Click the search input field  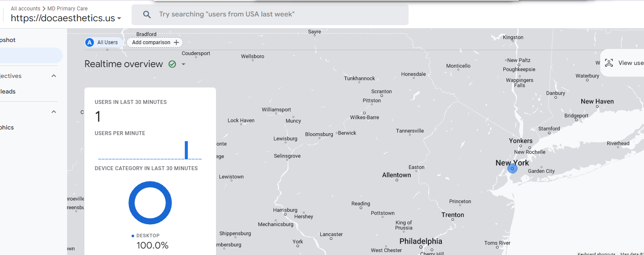click(270, 14)
